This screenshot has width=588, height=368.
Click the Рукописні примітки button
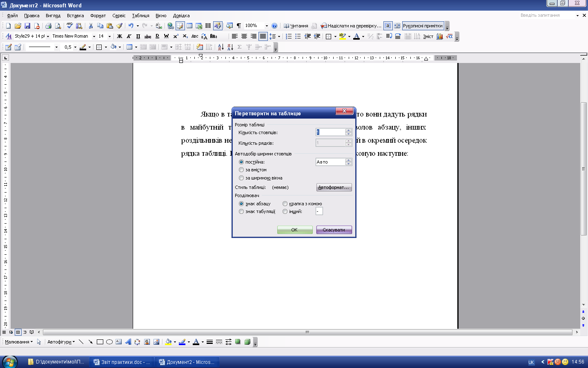pos(423,26)
